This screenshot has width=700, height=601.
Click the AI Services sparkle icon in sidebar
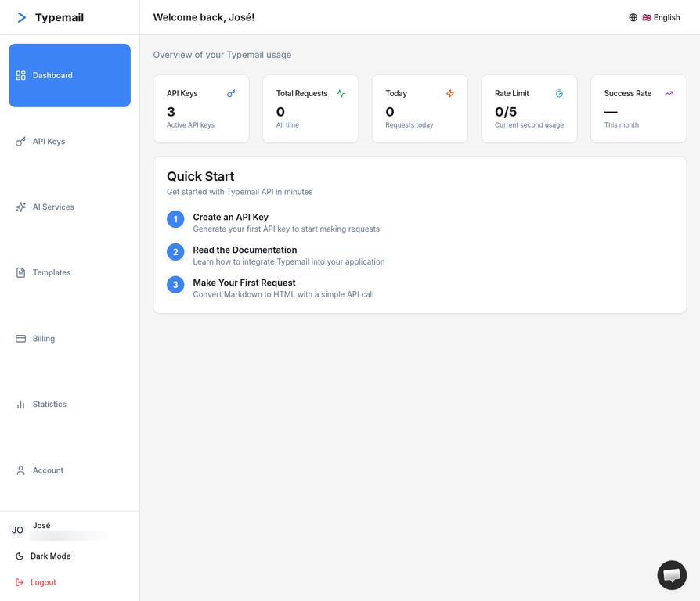coord(20,207)
